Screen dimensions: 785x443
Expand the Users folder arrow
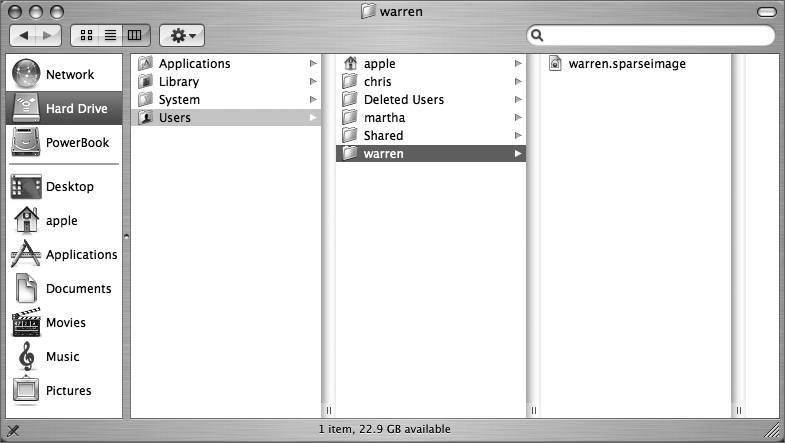(x=313, y=118)
